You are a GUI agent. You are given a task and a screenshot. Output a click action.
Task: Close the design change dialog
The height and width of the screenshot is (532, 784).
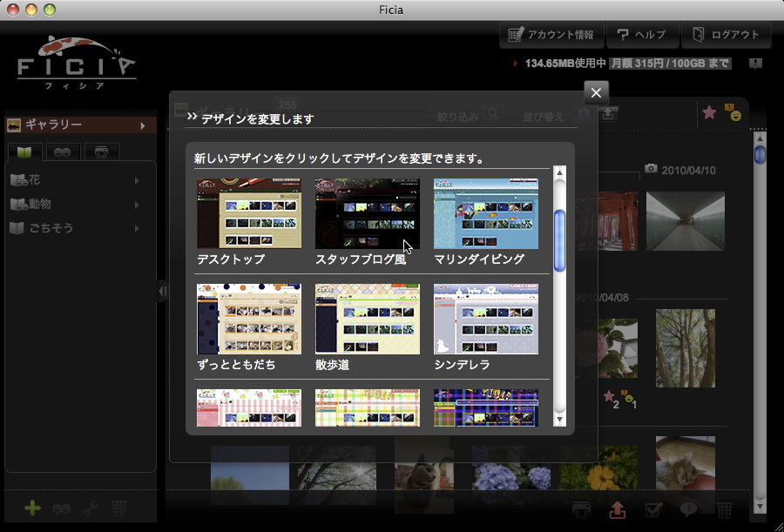(x=596, y=92)
